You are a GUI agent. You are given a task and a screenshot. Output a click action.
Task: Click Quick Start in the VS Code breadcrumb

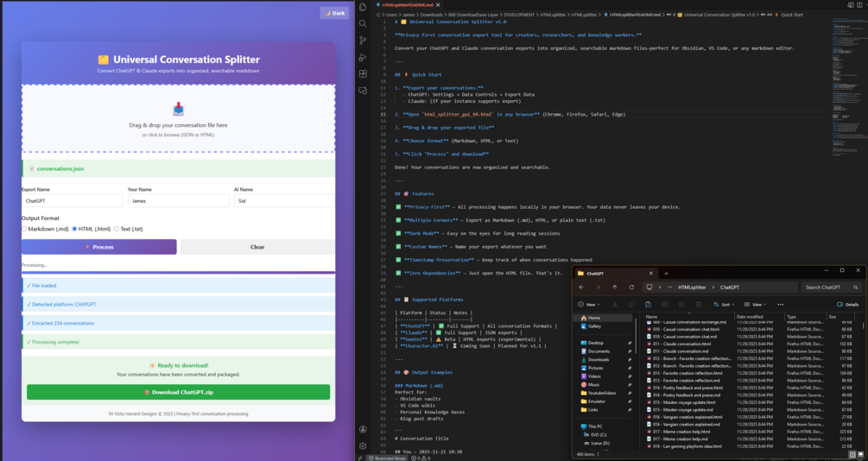point(792,15)
